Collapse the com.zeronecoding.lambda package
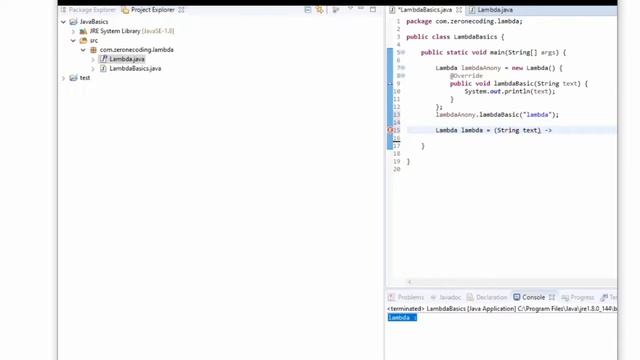This screenshot has height=360, width=640. (x=83, y=50)
